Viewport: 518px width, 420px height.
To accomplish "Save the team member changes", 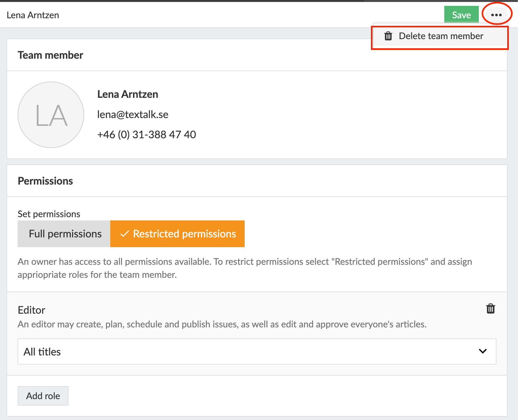I will 461,15.
